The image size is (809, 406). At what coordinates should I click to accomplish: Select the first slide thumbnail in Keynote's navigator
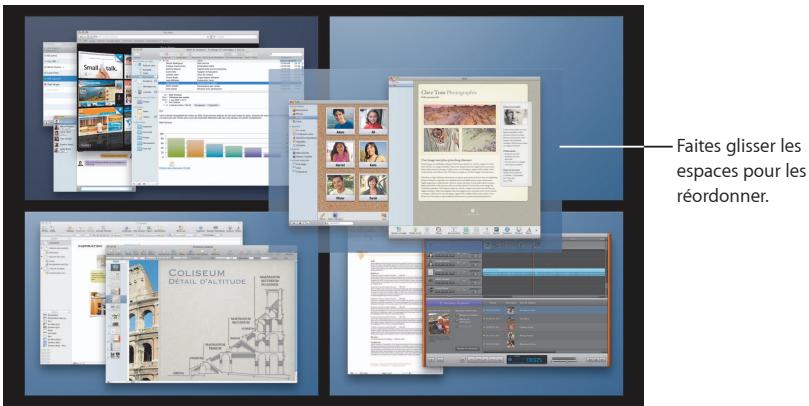coord(116,267)
